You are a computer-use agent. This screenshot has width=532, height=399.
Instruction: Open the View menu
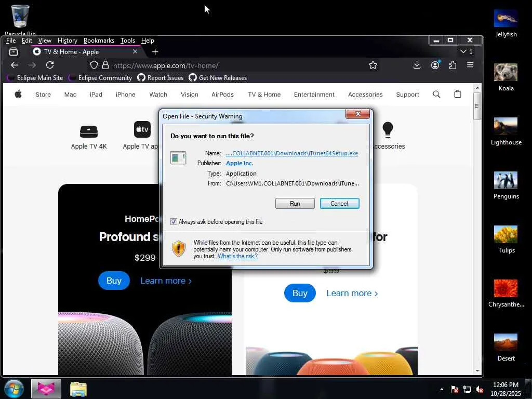coord(45,41)
